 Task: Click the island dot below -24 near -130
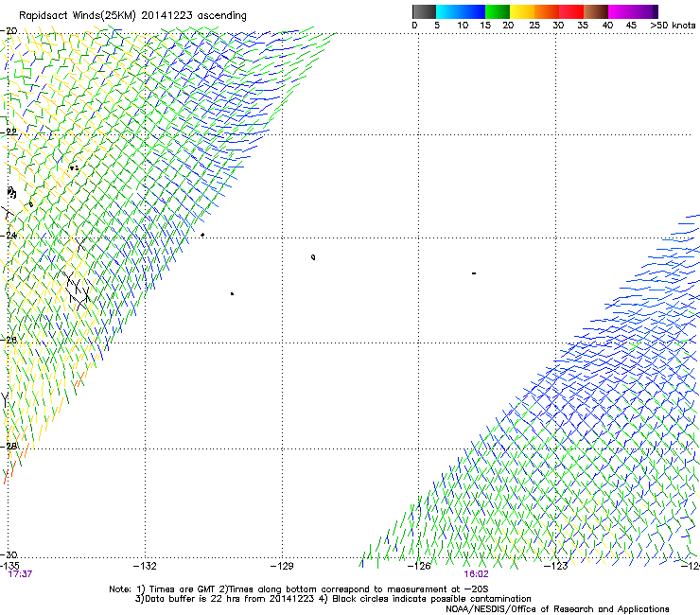pos(232,294)
